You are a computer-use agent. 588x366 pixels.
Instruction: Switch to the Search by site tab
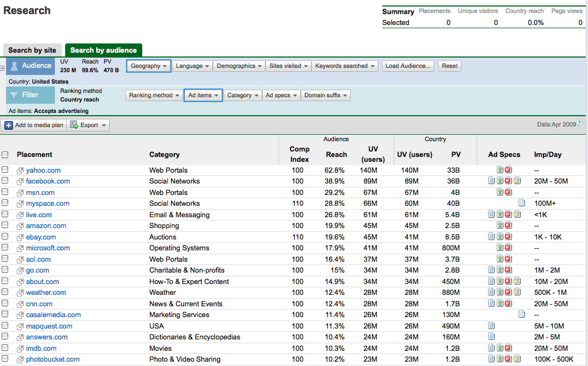coord(32,51)
